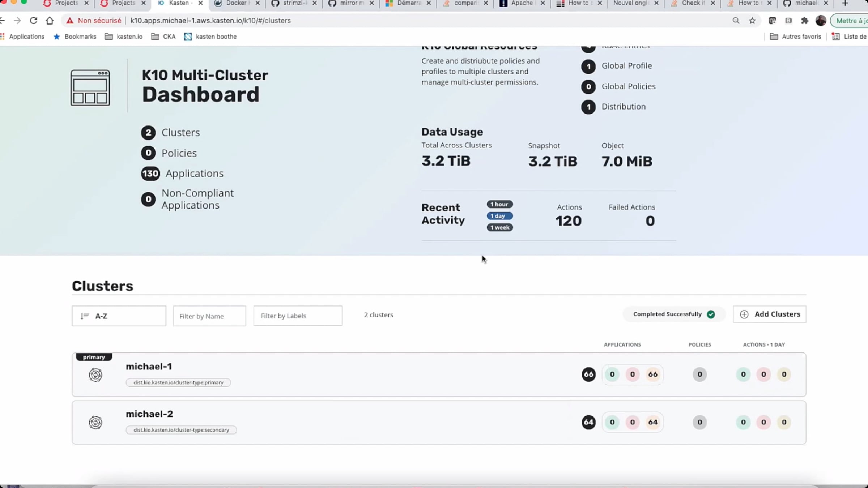Screen dimensions: 868x488
Task: Click the orange 66 badge in michael-1 row
Action: [x=653, y=374]
